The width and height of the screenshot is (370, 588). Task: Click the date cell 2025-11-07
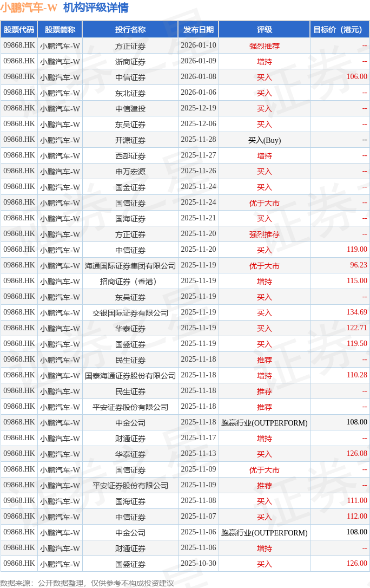pyautogui.click(x=199, y=517)
